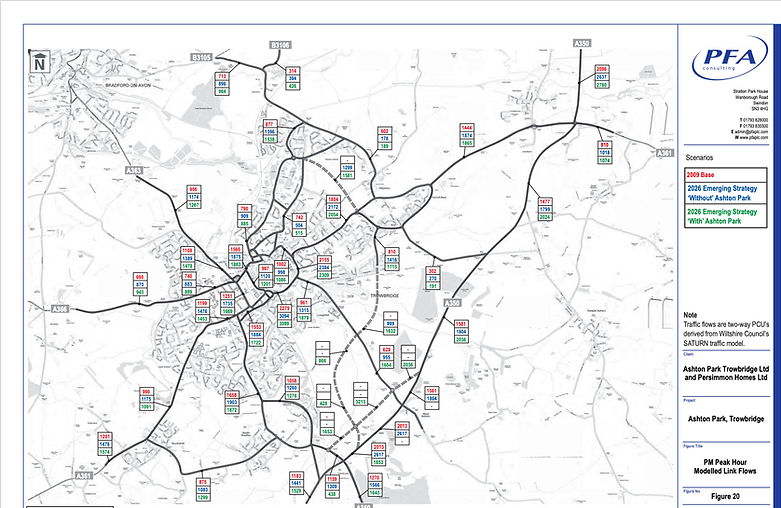Click the 'Without' Ashton Park legend entry

click(x=726, y=193)
